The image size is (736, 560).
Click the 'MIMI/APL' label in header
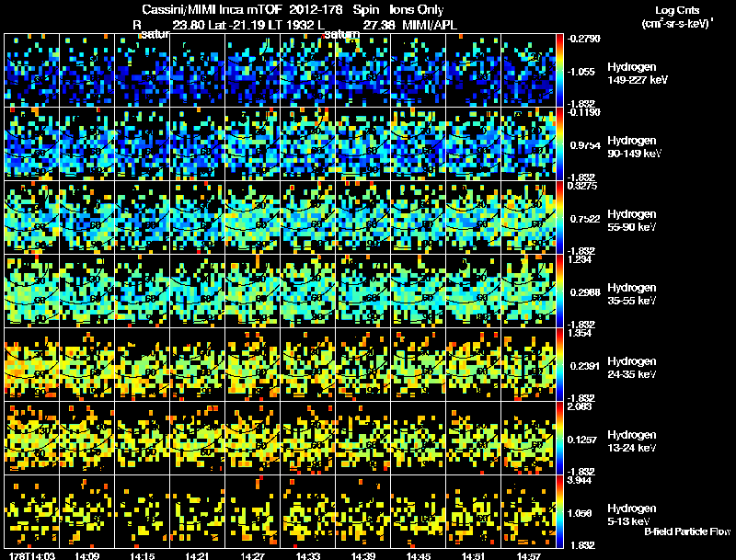click(x=430, y=25)
